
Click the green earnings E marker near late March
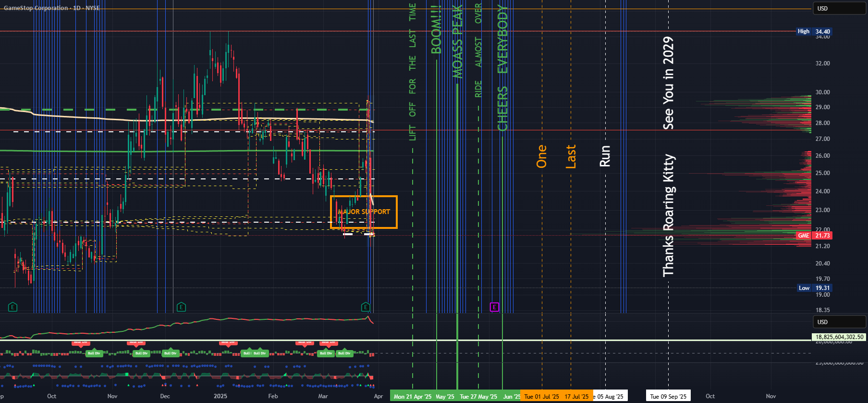click(x=366, y=307)
